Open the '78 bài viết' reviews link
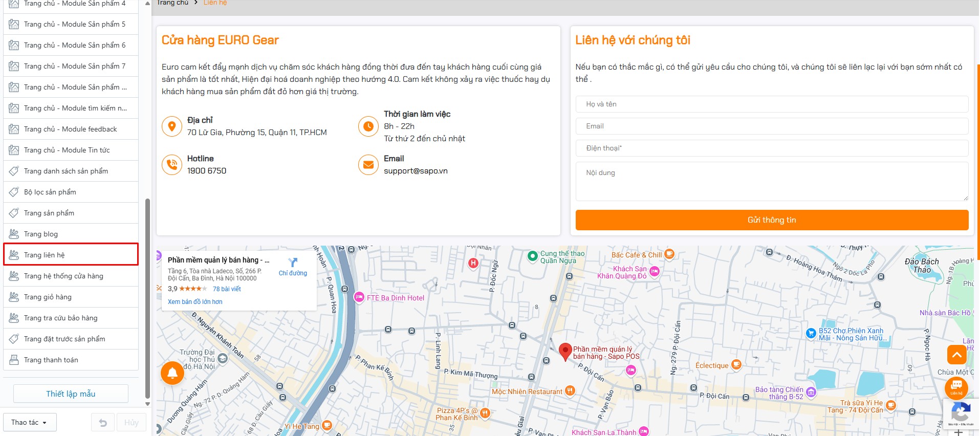 click(227, 289)
